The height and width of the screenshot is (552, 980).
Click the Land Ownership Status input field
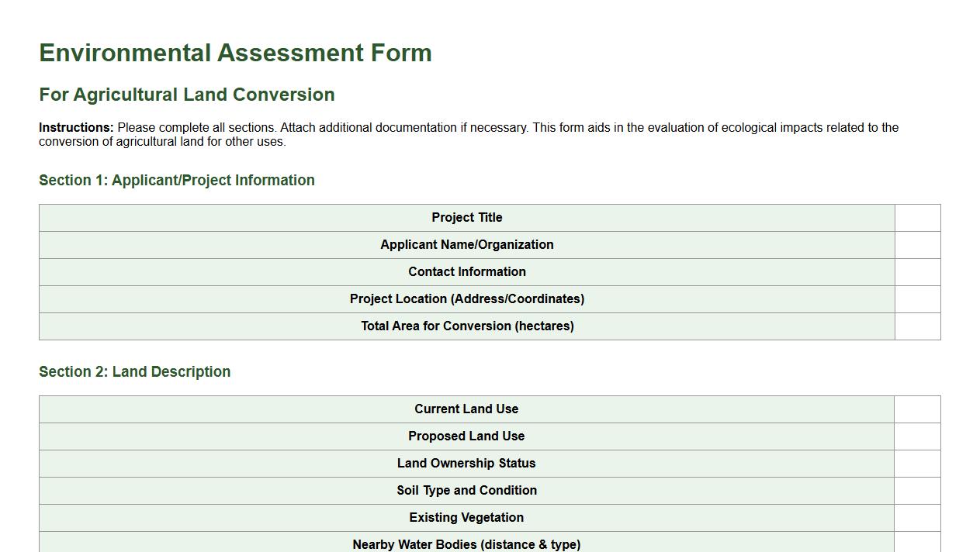tap(917, 463)
